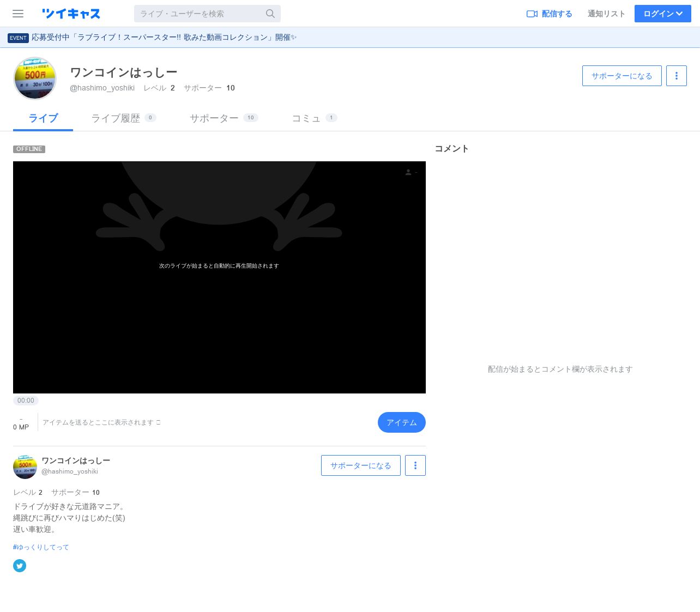The width and height of the screenshot is (700, 612).
Task: Click the EVENT badge in banner
Action: pos(18,38)
